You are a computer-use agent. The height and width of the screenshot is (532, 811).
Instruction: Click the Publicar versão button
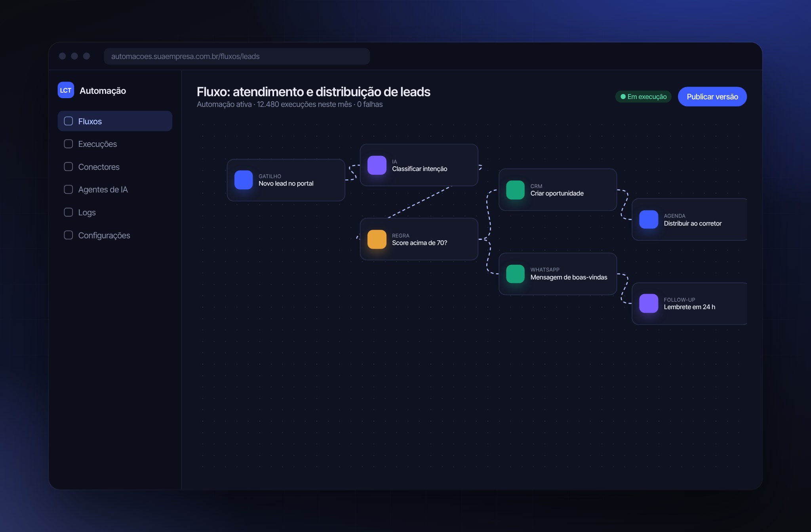(x=712, y=97)
